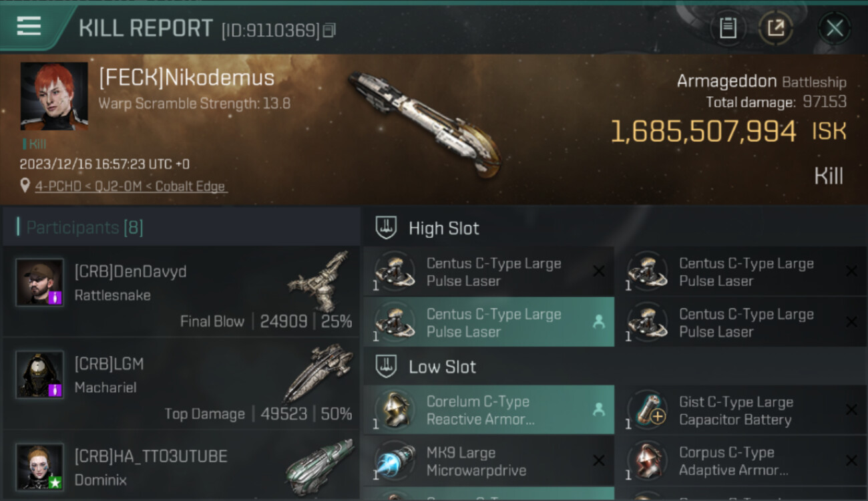
Task: Open the Participants [8] header
Action: (x=84, y=228)
